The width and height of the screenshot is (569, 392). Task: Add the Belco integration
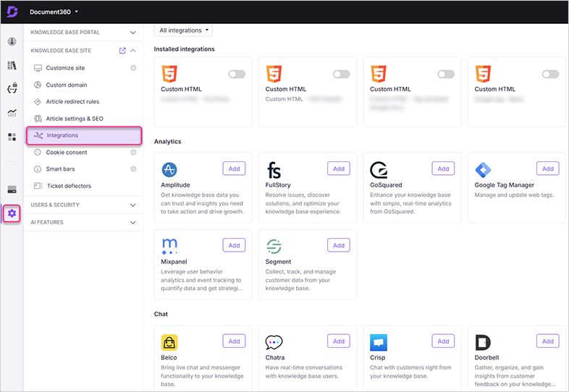click(234, 341)
